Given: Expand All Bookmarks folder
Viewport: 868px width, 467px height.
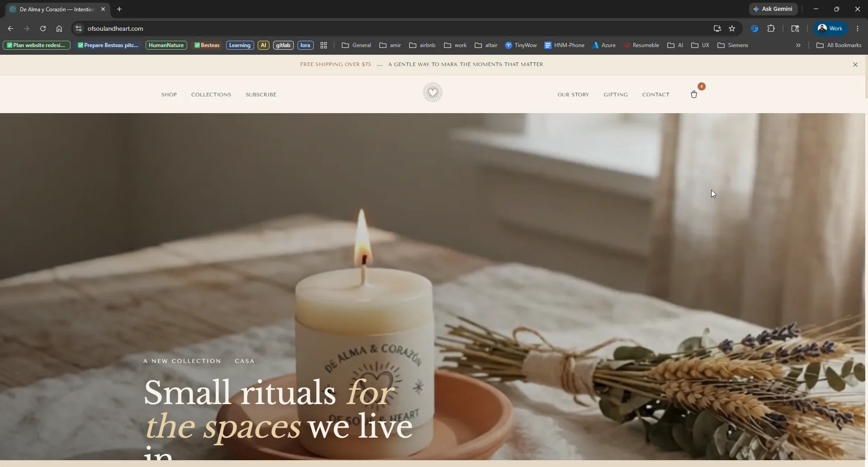Looking at the screenshot, I should click(839, 45).
